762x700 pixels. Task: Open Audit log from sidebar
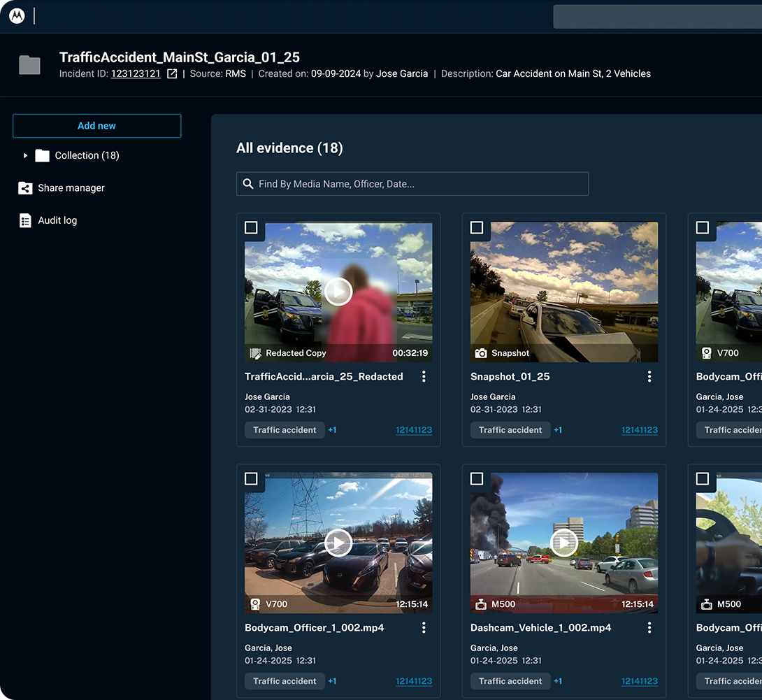[x=57, y=221]
